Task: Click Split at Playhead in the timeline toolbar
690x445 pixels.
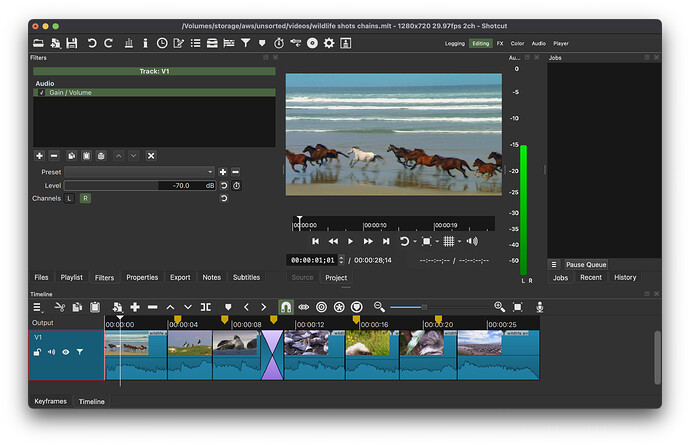Action: coord(205,307)
